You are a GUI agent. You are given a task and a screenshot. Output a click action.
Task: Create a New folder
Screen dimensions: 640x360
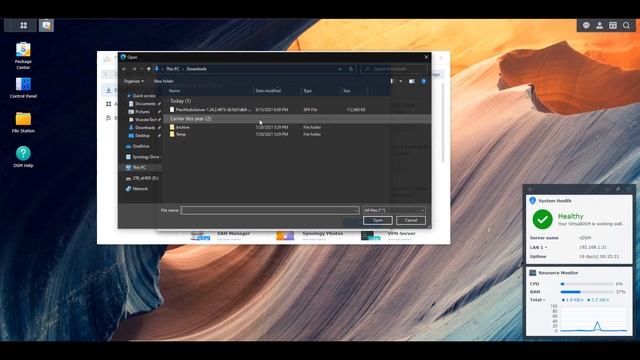click(x=163, y=81)
